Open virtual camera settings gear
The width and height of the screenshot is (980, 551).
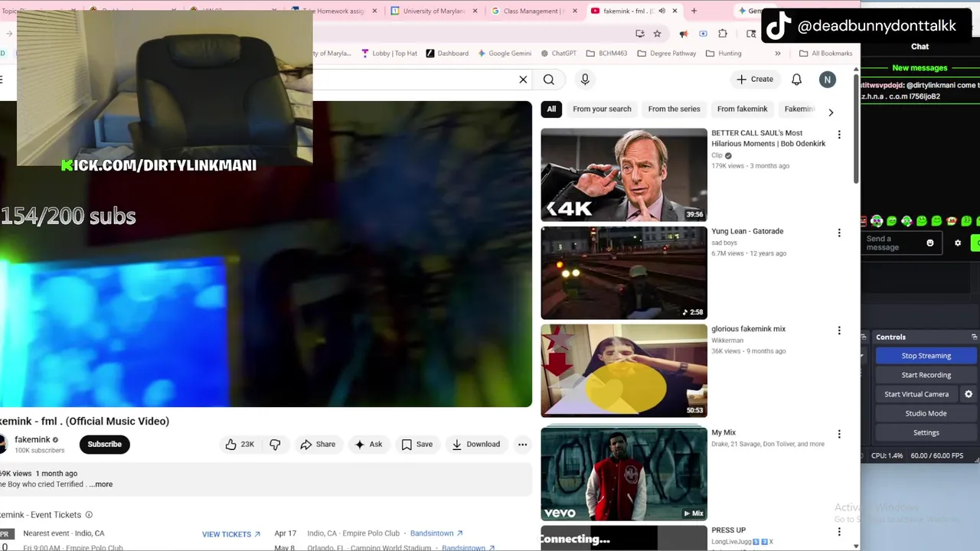(x=969, y=394)
